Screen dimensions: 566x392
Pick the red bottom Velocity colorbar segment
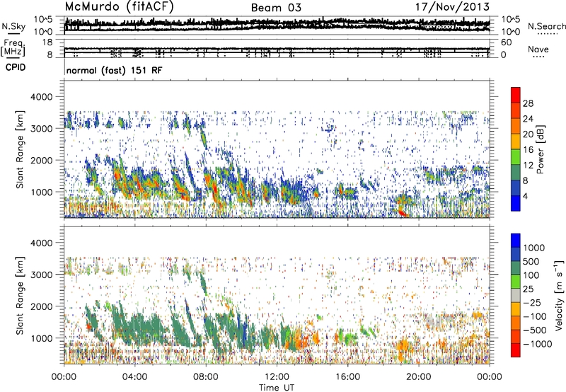click(516, 350)
